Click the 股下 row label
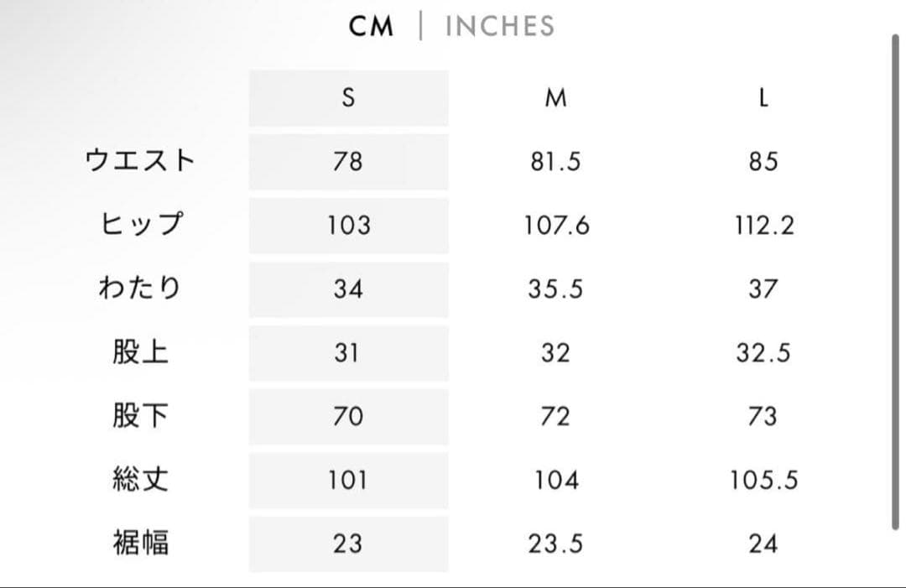Viewport: 906px width, 588px height. coord(140,416)
